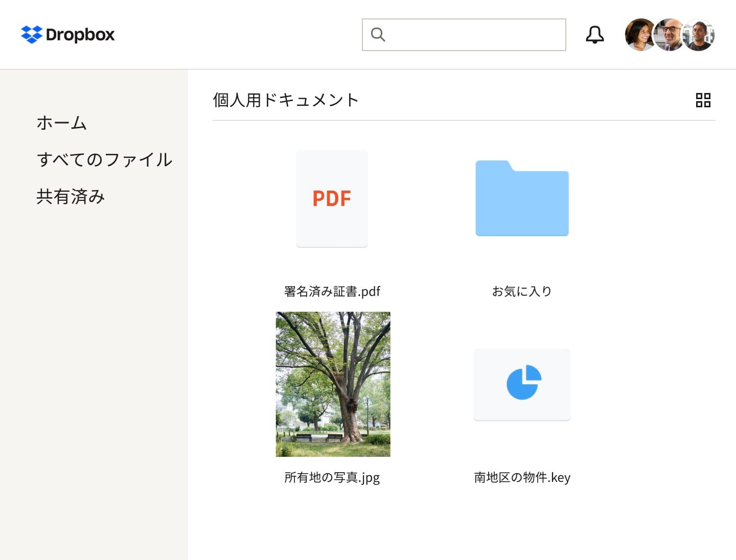Open the 南地区の物件.key Keynote icon
736x560 pixels.
click(x=522, y=384)
